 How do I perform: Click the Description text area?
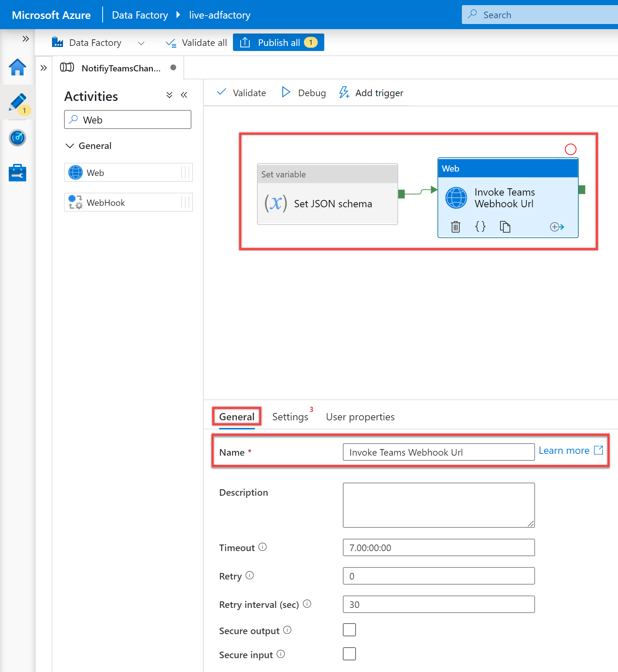[x=439, y=505]
